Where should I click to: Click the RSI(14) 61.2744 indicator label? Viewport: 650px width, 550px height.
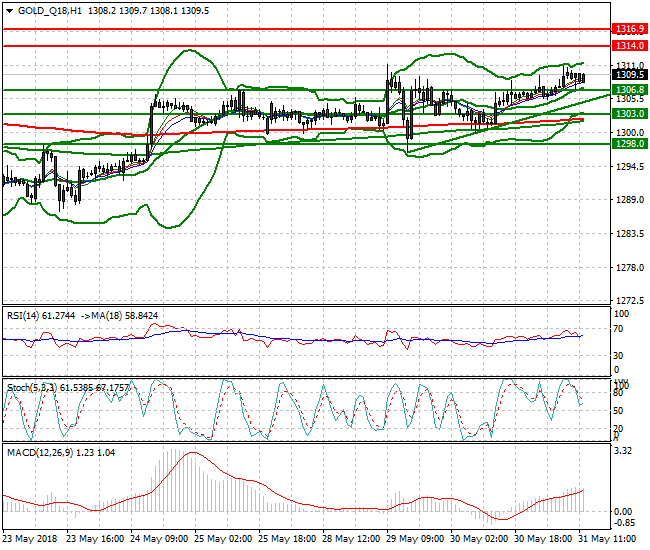click(x=41, y=316)
